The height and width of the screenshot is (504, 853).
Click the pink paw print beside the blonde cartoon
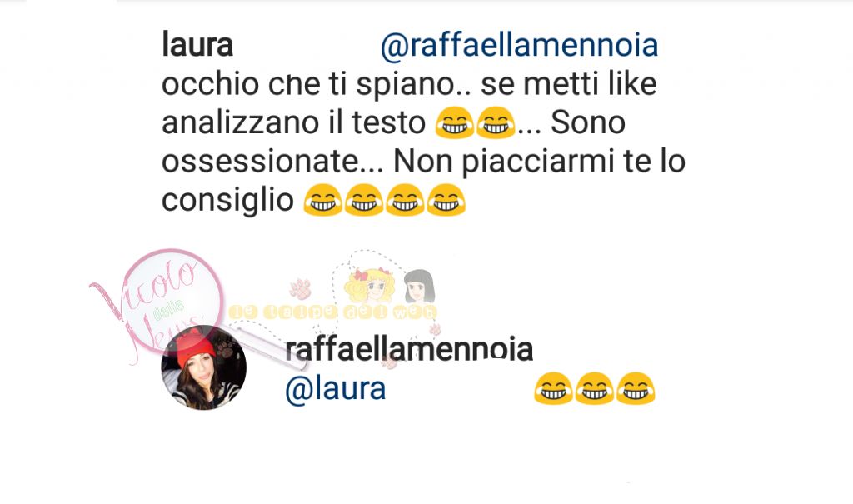point(300,289)
